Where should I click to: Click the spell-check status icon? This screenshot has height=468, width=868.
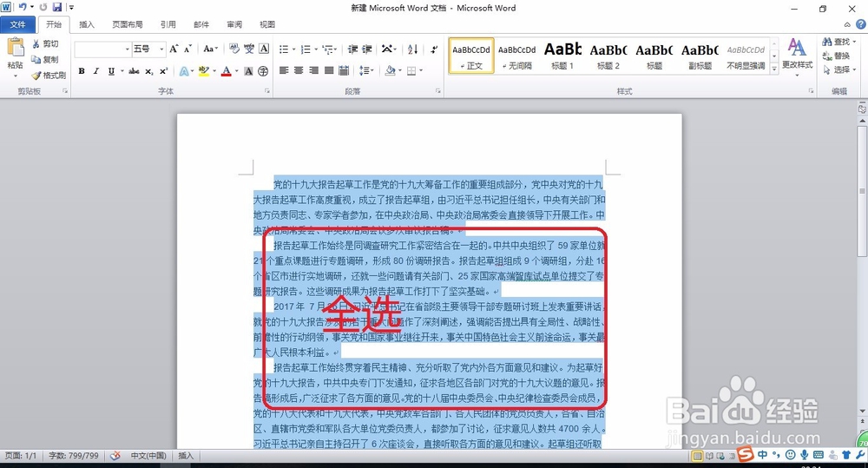(115, 456)
